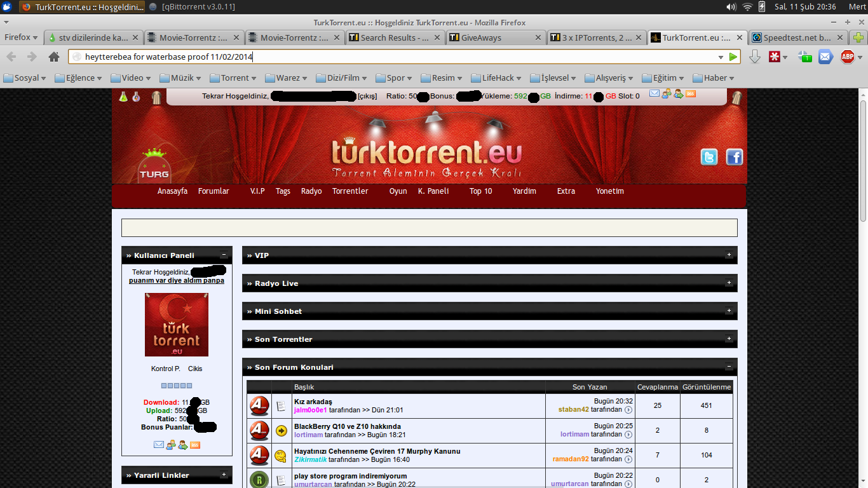868x488 pixels.
Task: Open Torrentler in site navigation
Action: [350, 191]
